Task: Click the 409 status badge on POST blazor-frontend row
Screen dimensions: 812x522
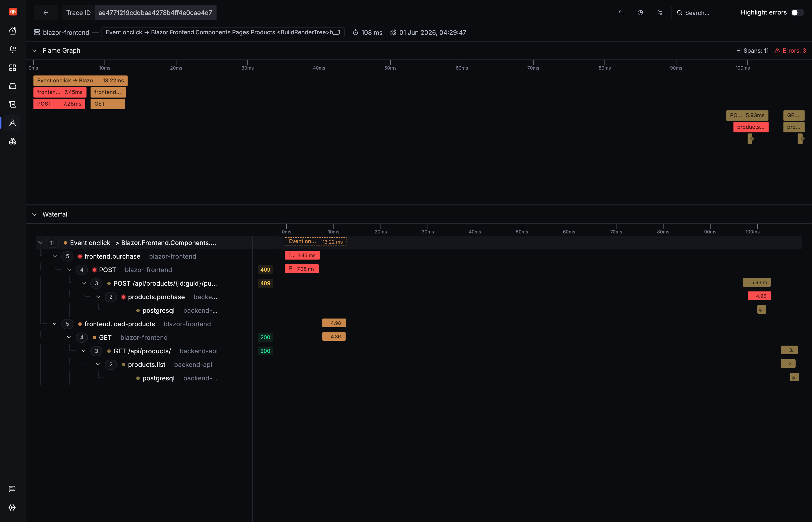Action: coord(265,270)
